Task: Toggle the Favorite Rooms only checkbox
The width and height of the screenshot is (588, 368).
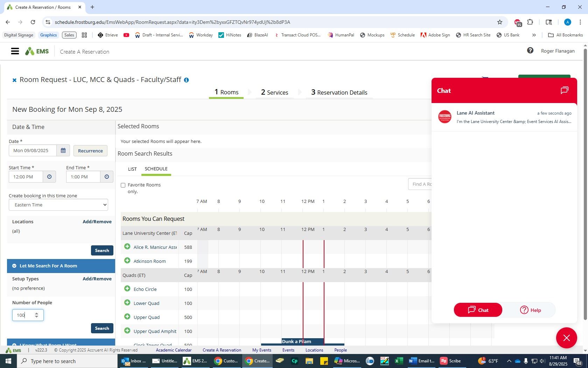Action: coord(123,185)
